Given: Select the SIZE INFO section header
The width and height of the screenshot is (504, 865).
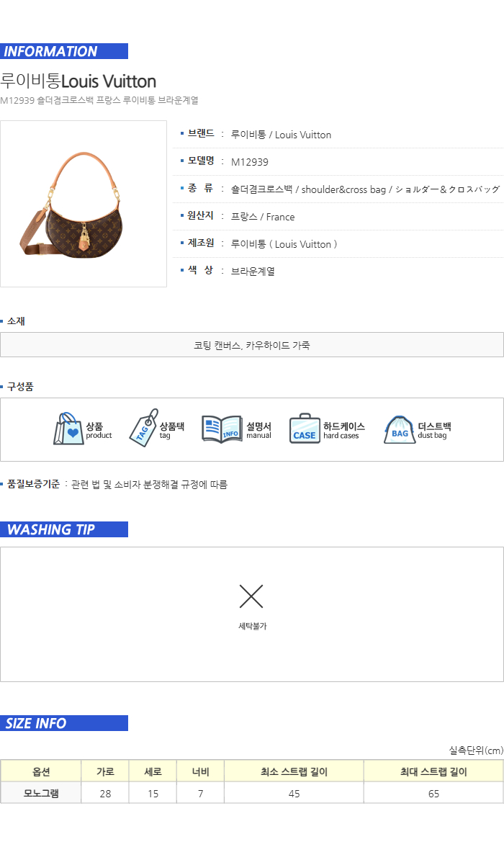Looking at the screenshot, I should [x=64, y=723].
